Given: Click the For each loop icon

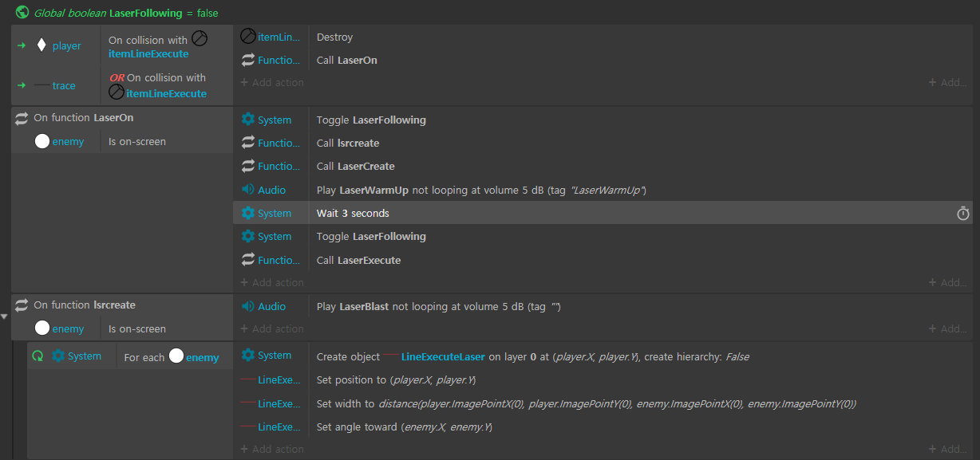Looking at the screenshot, I should [38, 356].
